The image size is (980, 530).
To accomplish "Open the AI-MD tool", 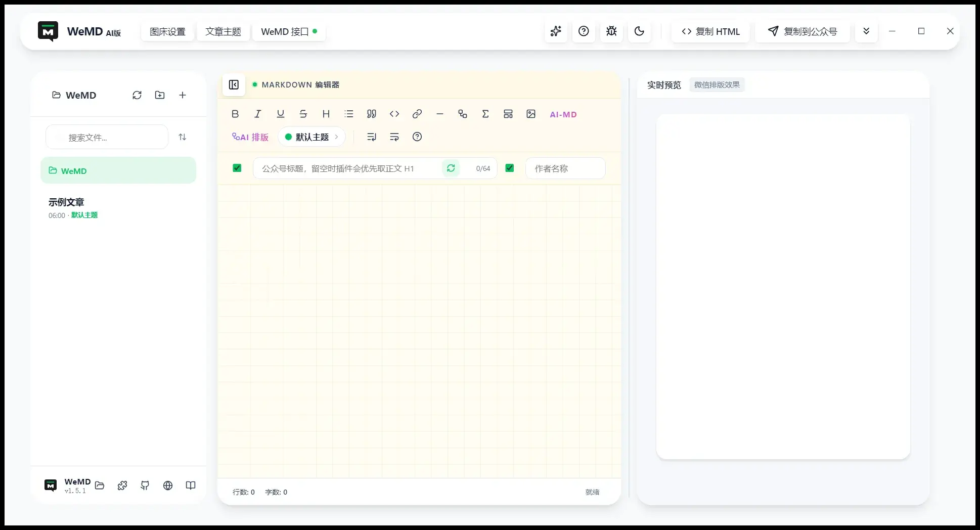I will pyautogui.click(x=563, y=114).
